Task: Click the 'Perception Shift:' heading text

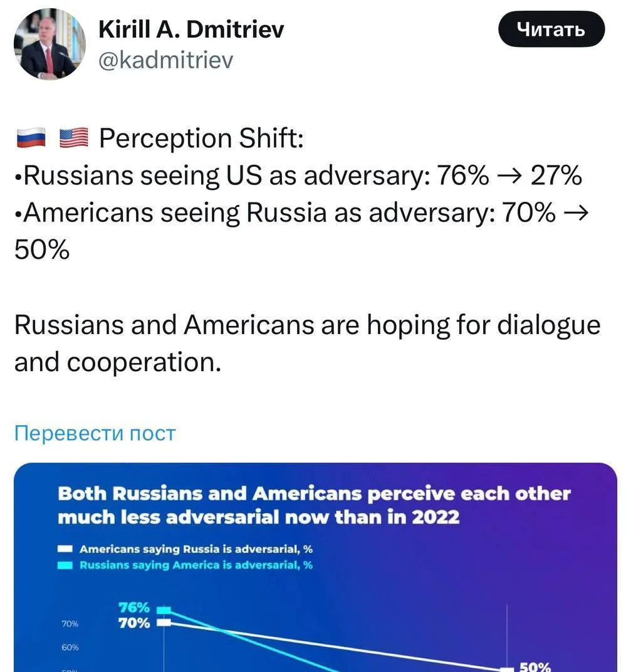Action: pos(201,139)
